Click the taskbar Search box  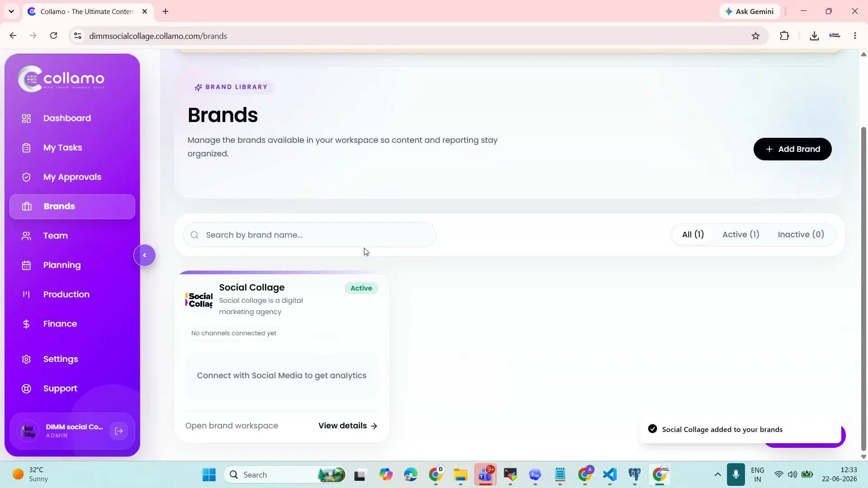tap(285, 475)
